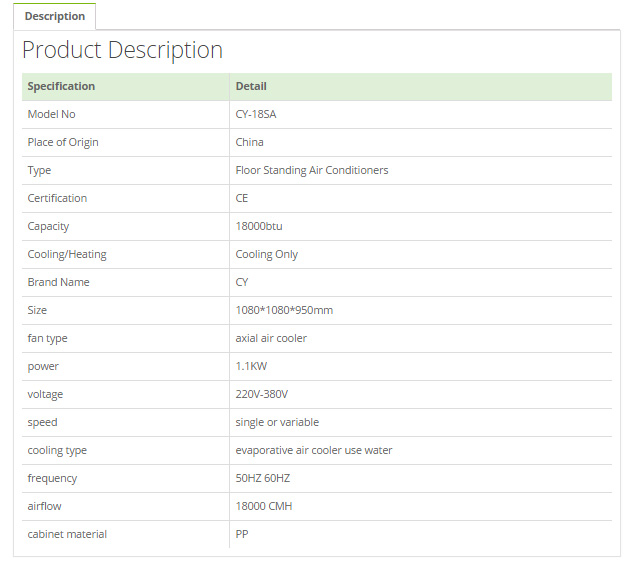Image resolution: width=632 pixels, height=564 pixels.
Task: Click the model number CY-18SA
Action: click(x=256, y=114)
